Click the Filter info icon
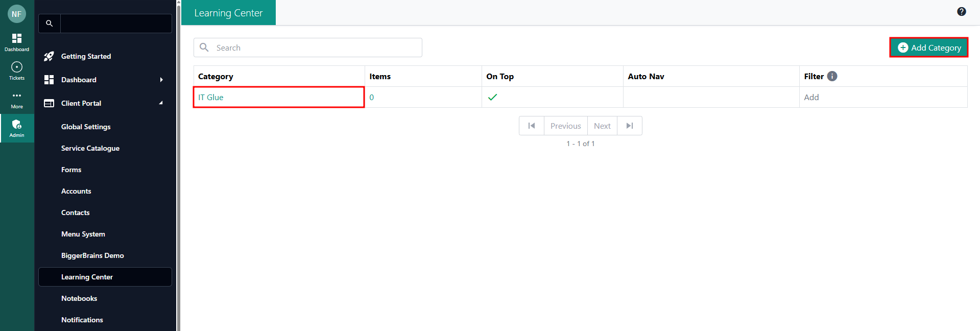This screenshot has width=980, height=331. pyautogui.click(x=832, y=76)
